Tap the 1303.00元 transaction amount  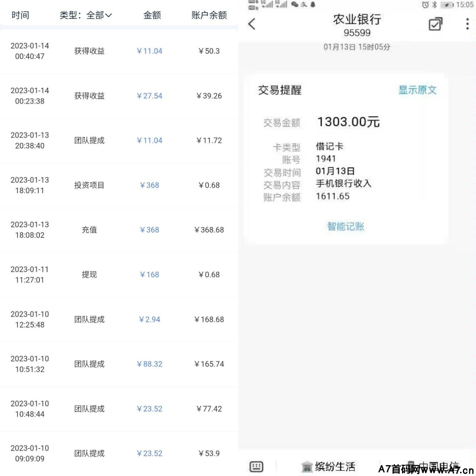tap(348, 122)
